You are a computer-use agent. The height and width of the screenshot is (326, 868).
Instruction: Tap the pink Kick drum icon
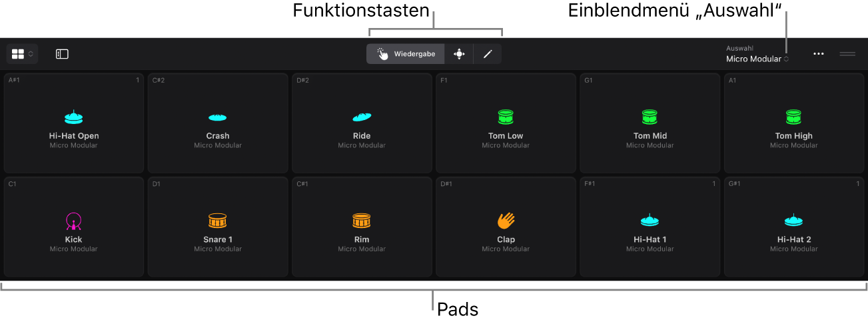[x=74, y=221]
